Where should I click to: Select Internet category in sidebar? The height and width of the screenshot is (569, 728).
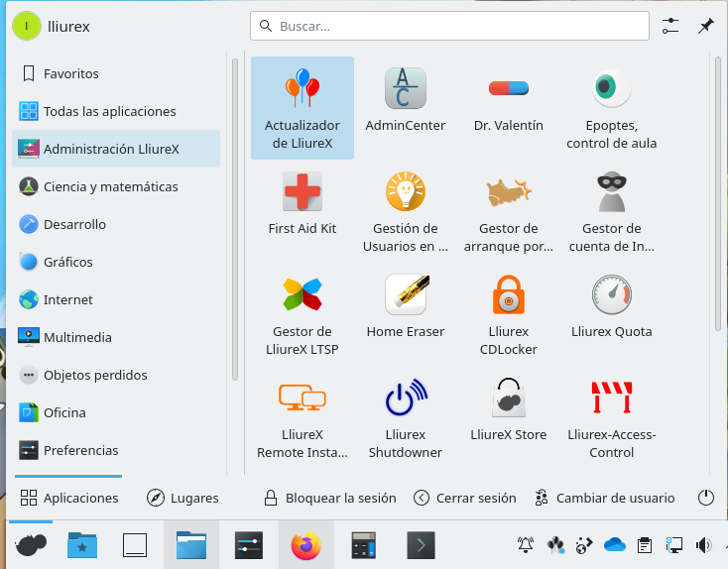click(x=67, y=299)
